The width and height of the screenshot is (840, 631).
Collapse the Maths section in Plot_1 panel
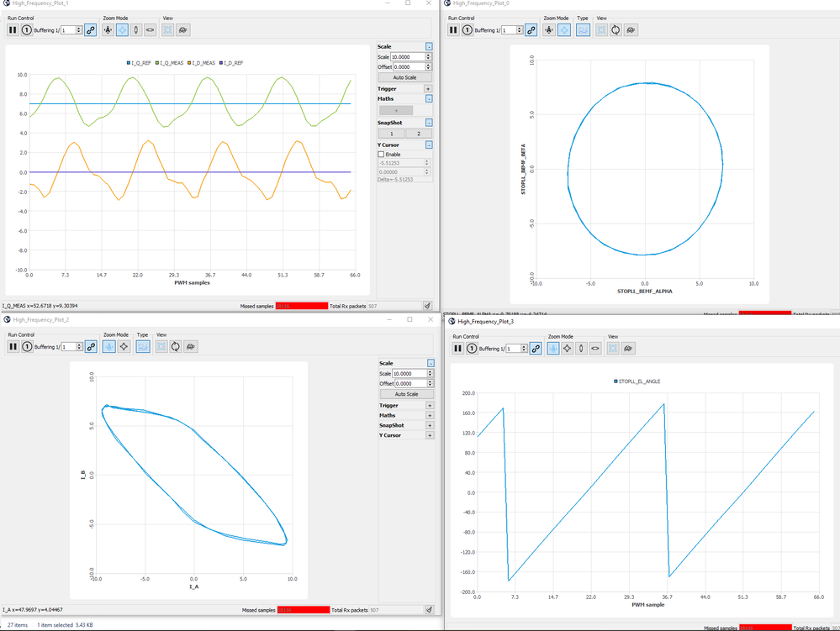coord(429,98)
